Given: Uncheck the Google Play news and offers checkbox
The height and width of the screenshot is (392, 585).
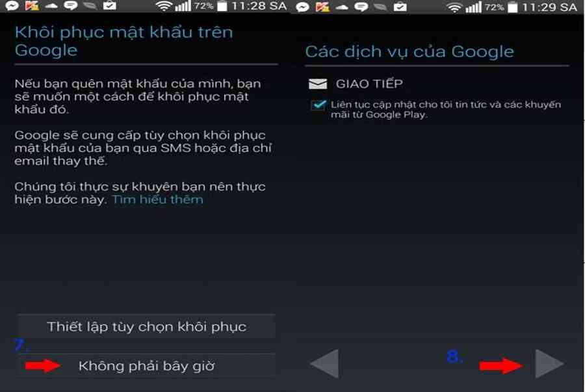Looking at the screenshot, I should click(318, 105).
